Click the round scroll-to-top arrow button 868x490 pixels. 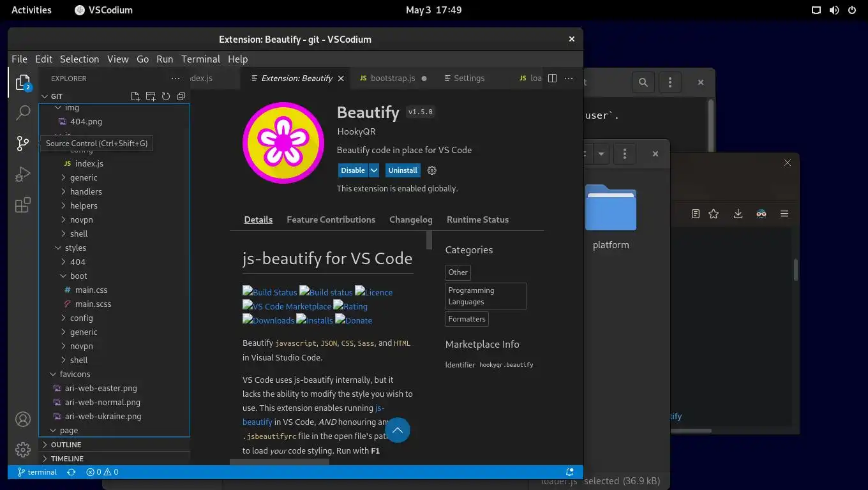398,430
